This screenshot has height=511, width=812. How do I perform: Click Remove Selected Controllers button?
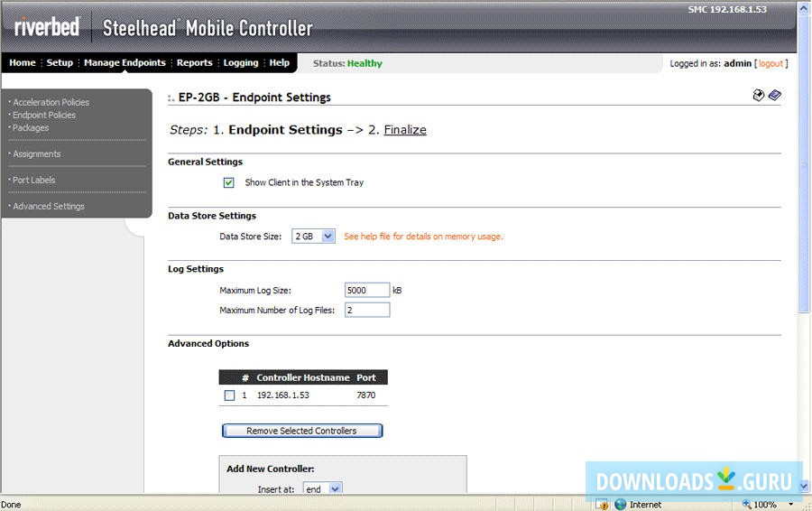[302, 431]
